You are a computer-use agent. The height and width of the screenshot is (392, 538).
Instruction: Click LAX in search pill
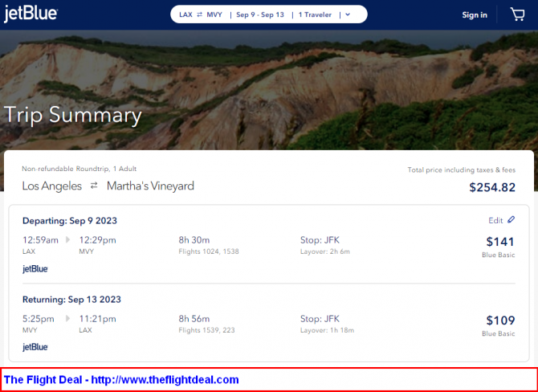(185, 14)
